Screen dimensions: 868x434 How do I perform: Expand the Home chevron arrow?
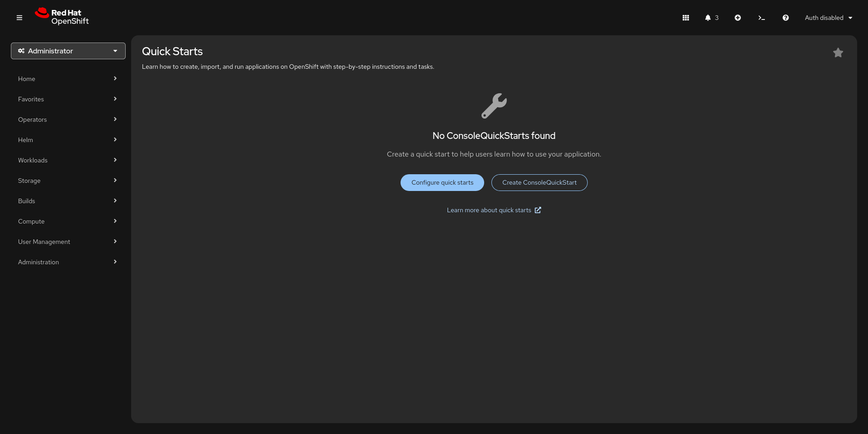point(115,78)
